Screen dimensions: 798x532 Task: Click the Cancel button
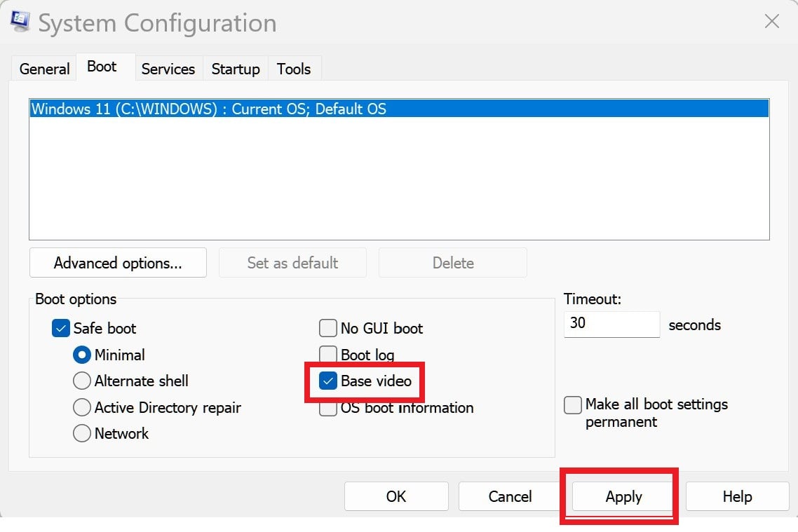(510, 496)
